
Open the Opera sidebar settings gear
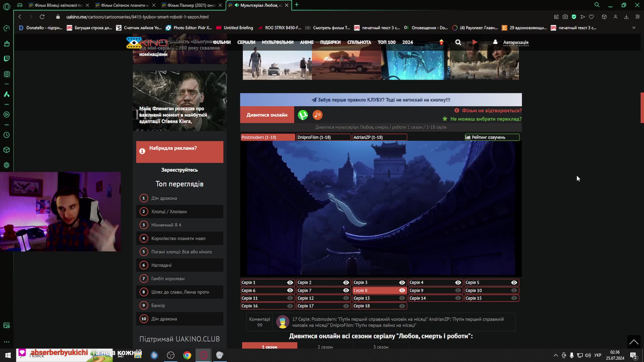(7, 165)
